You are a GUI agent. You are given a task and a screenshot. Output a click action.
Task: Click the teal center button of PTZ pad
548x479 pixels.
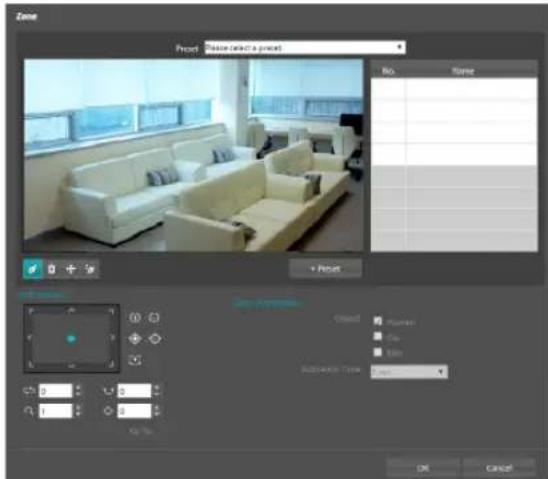point(71,339)
